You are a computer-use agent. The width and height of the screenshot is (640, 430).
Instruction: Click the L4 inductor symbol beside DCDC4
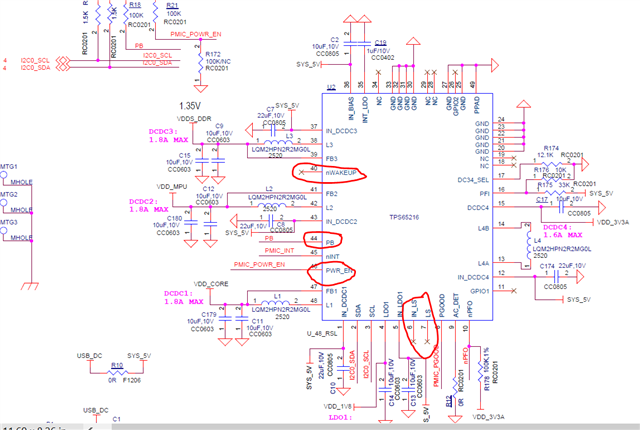529,246
